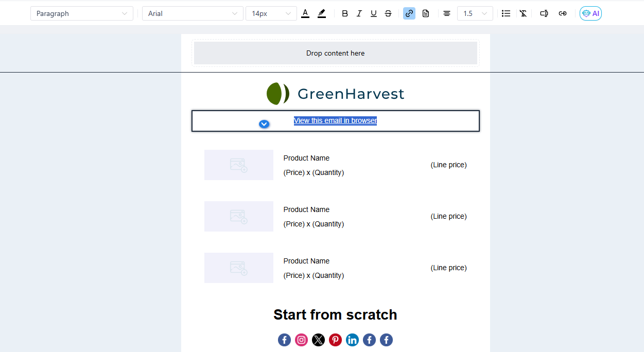The image size is (644, 352).
Task: Click the LinkedIn social icon
Action: [353, 340]
